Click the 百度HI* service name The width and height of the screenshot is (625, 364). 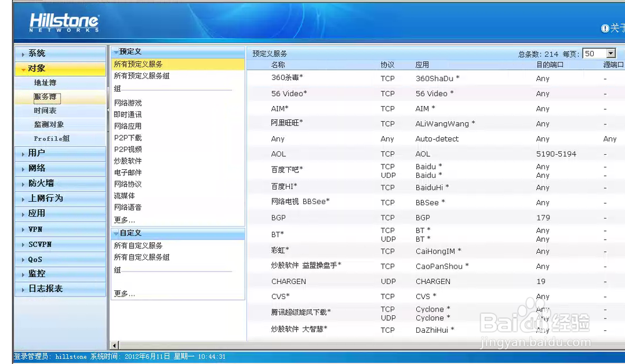[284, 187]
